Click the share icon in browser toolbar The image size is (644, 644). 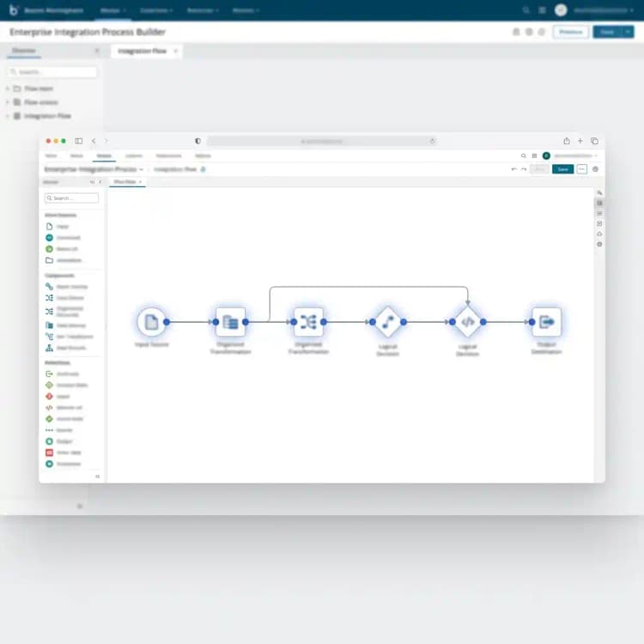point(567,141)
